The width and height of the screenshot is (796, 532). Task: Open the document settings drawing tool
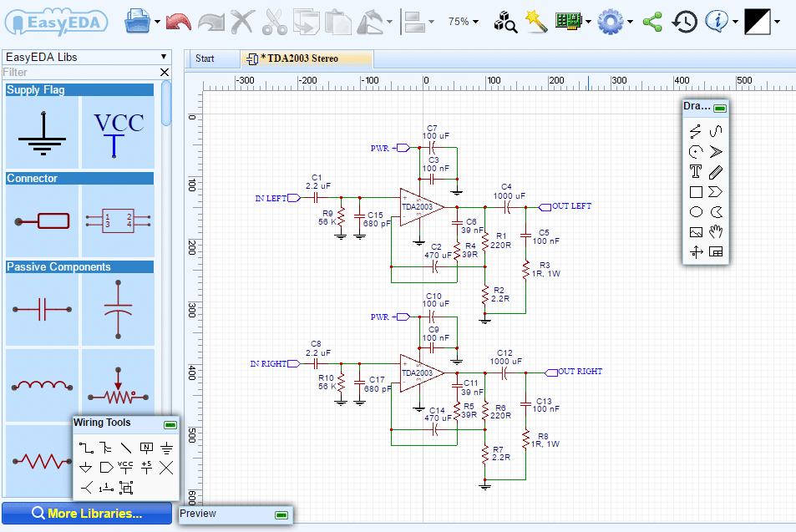[716, 251]
